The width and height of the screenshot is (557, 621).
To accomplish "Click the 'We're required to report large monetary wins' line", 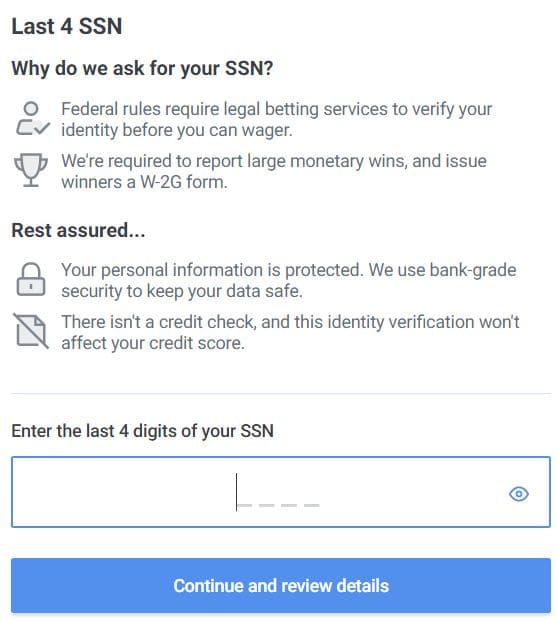I will pos(274,161).
